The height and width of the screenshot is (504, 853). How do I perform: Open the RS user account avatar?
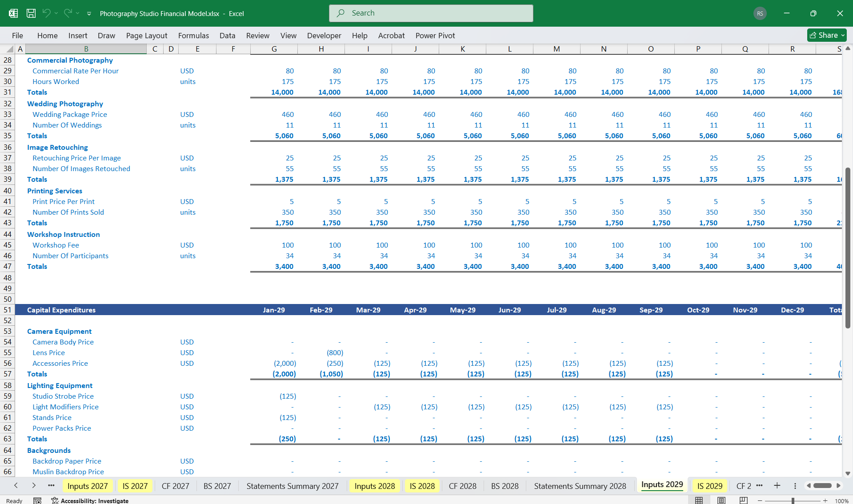click(760, 13)
